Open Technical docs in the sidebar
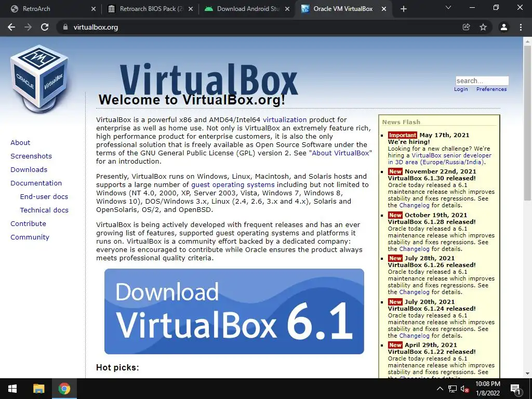532x399 pixels. pyautogui.click(x=44, y=210)
